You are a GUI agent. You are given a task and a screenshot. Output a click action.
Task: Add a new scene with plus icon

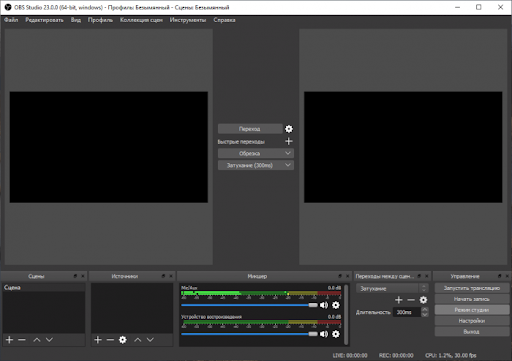[x=10, y=340]
